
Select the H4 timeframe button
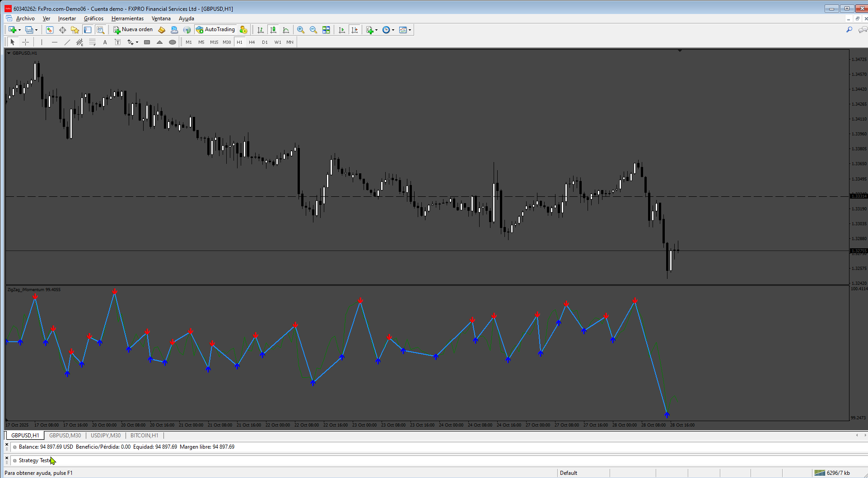pyautogui.click(x=252, y=42)
